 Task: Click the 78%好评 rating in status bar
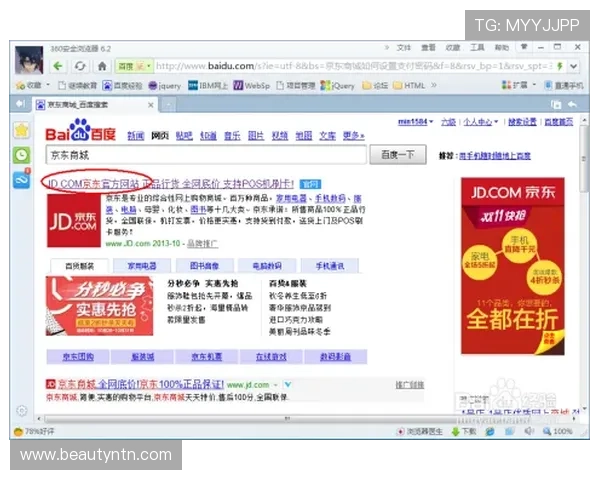coord(34,432)
